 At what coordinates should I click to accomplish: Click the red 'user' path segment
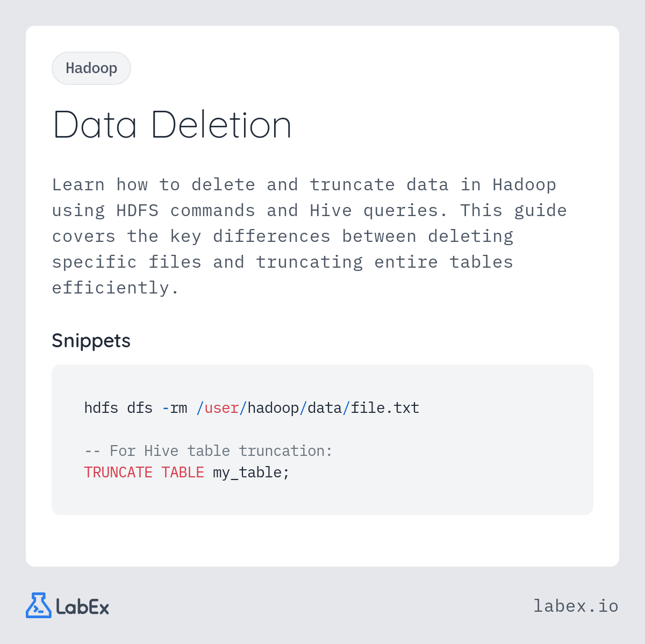tap(221, 409)
